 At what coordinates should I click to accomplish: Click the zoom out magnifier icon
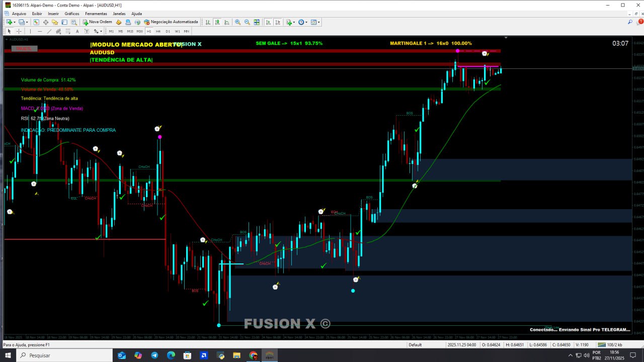[247, 22]
